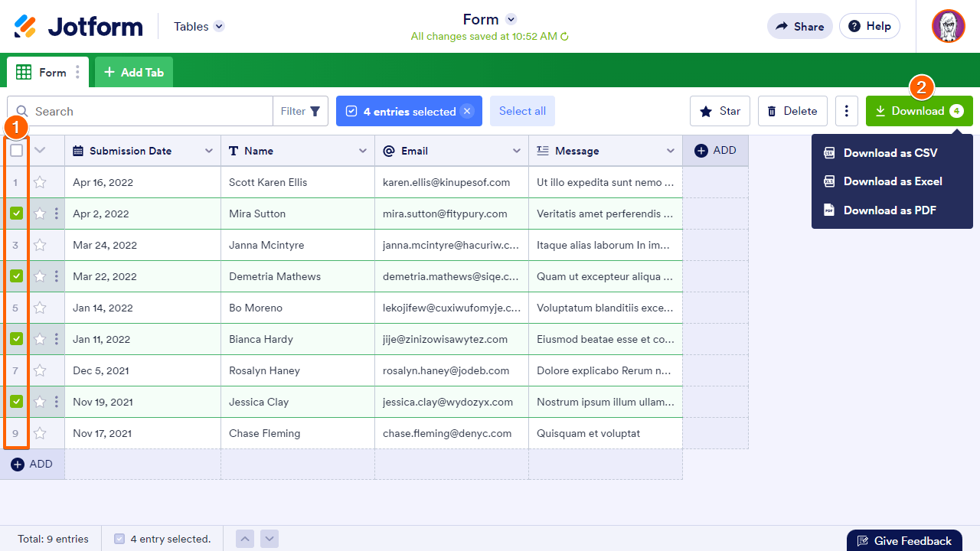Delete the selected entries
The image size is (980, 551).
tap(792, 111)
